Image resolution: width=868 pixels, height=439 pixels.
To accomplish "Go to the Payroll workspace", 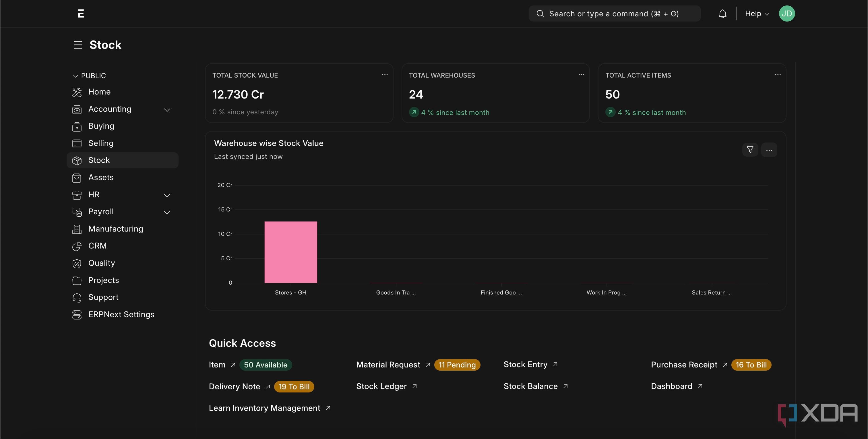I will point(101,211).
